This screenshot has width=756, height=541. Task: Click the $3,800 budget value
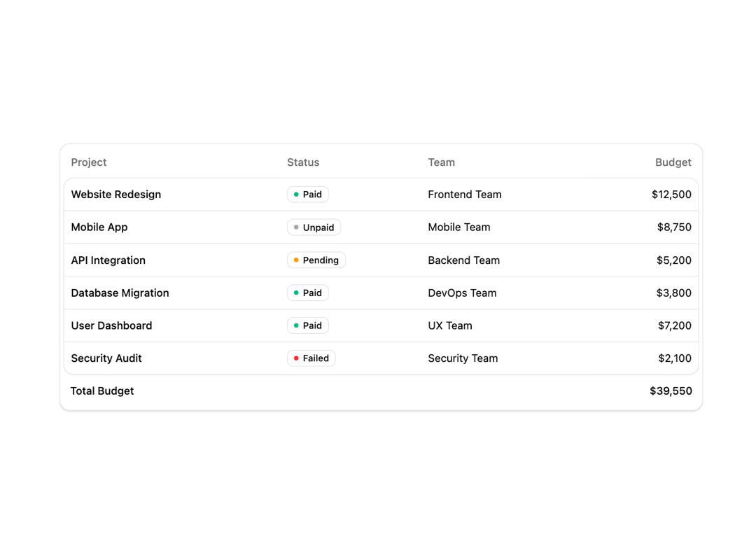pos(673,293)
